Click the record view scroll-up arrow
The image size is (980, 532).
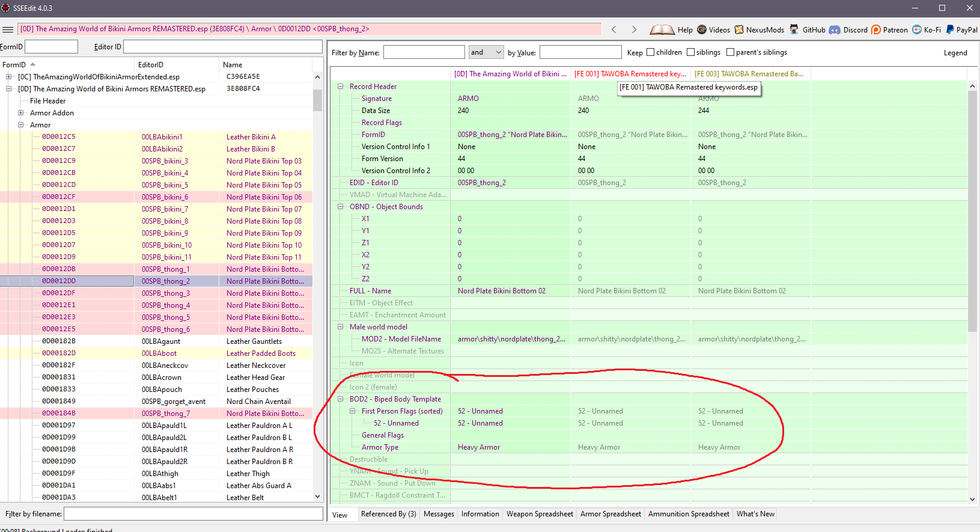(973, 86)
